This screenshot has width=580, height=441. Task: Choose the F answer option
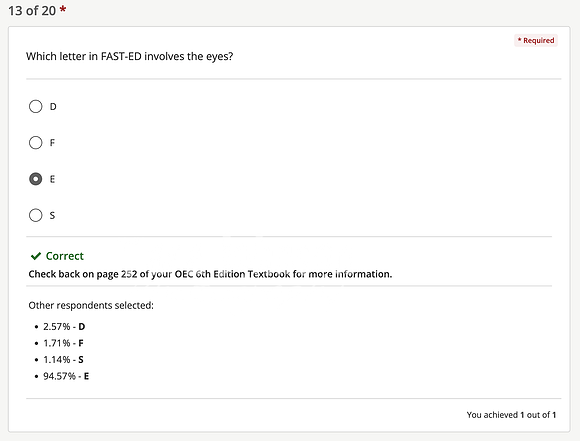(36, 143)
